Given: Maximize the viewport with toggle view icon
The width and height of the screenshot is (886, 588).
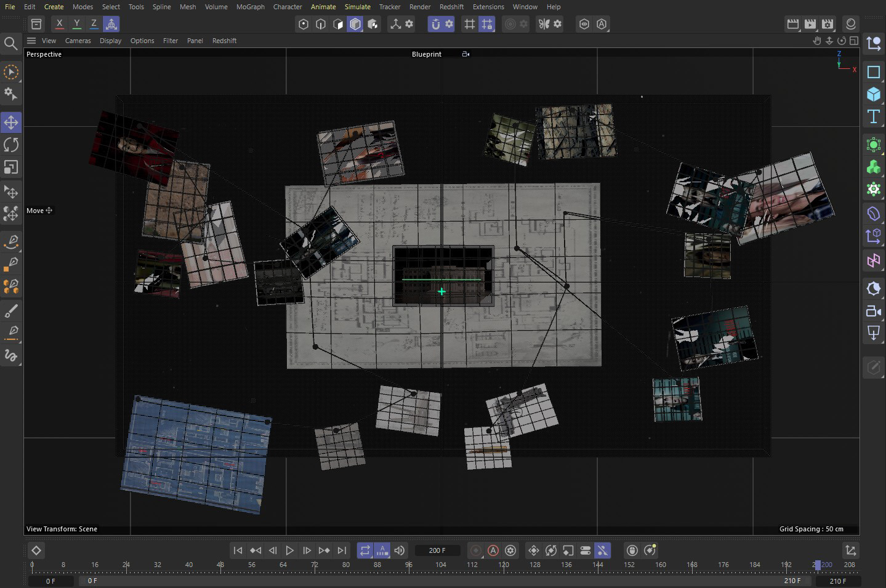Looking at the screenshot, I should pyautogui.click(x=854, y=41).
